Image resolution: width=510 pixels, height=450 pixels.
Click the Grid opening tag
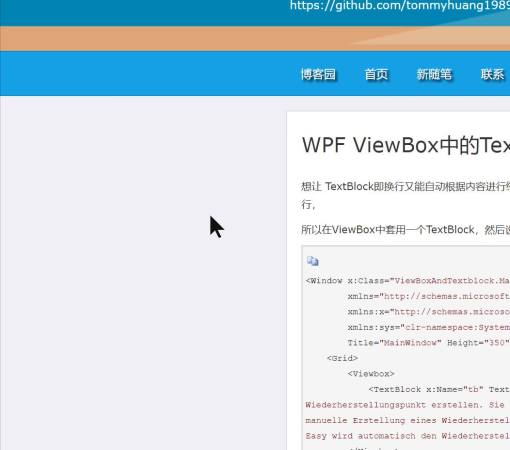click(342, 358)
